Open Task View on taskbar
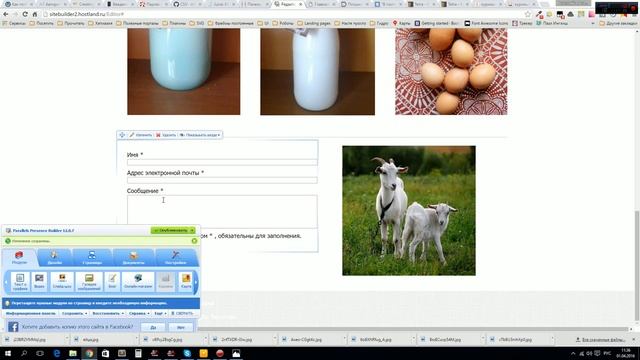The width and height of the screenshot is (640, 360). [40, 353]
